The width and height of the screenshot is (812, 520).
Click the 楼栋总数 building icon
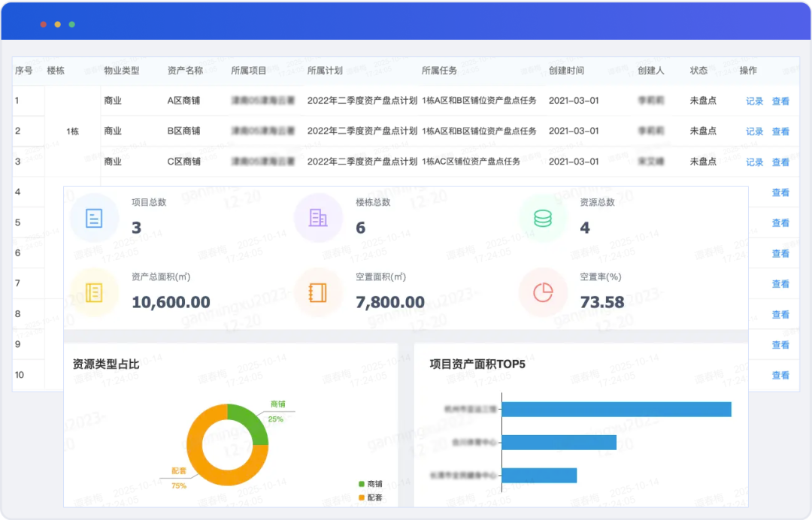click(318, 218)
